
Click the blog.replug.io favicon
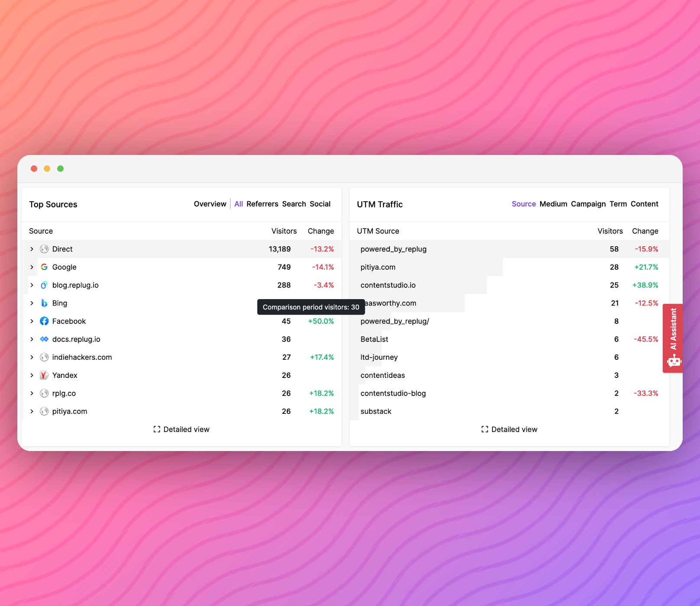click(44, 285)
